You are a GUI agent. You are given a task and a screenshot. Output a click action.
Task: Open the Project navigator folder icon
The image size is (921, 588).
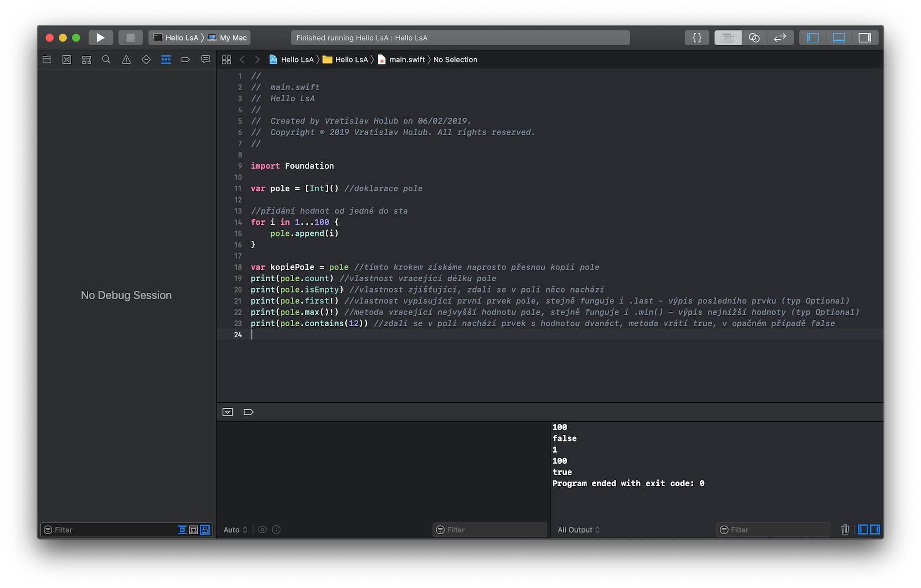47,60
